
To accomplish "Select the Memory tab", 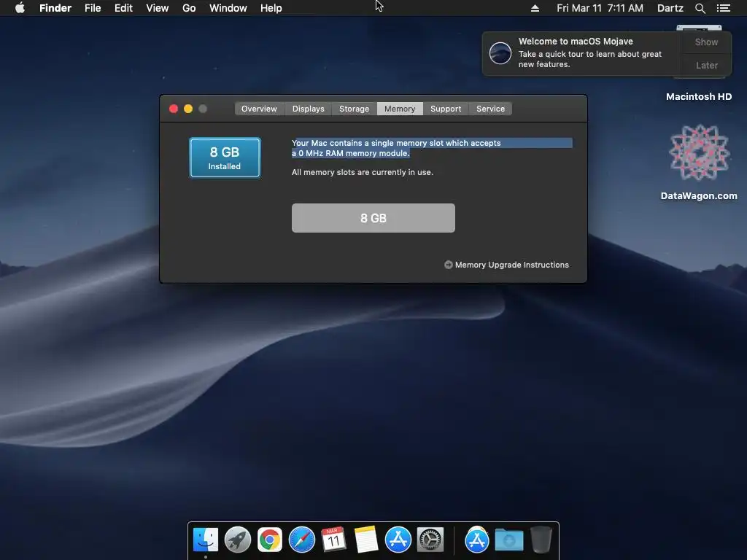I will pyautogui.click(x=400, y=109).
